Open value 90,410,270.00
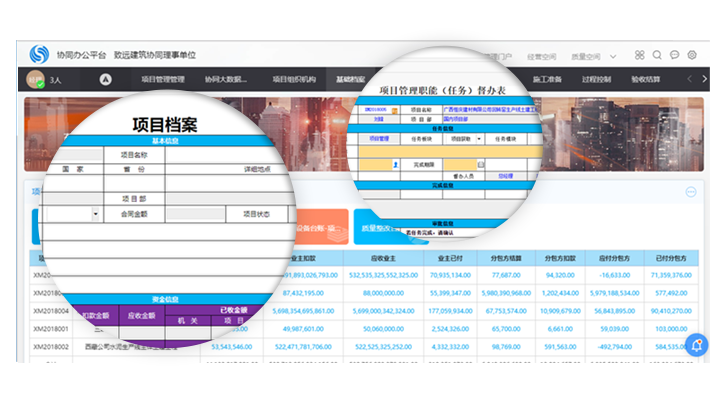 coord(671,311)
